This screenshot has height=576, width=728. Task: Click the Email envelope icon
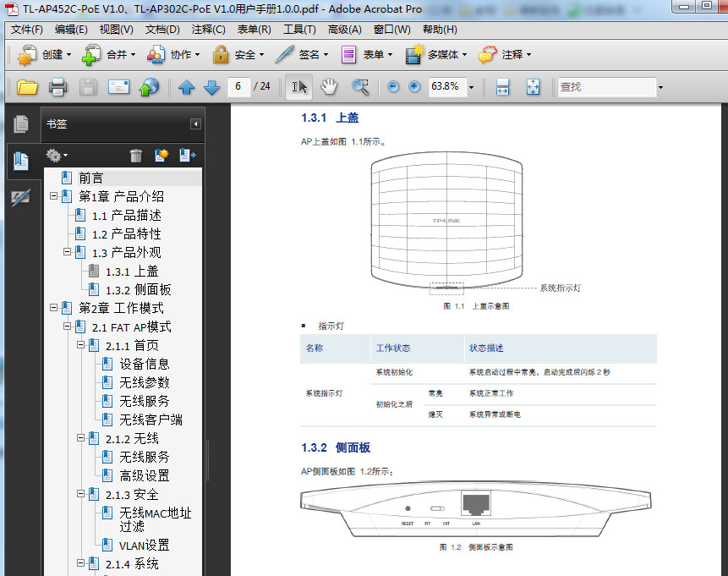tap(119, 87)
